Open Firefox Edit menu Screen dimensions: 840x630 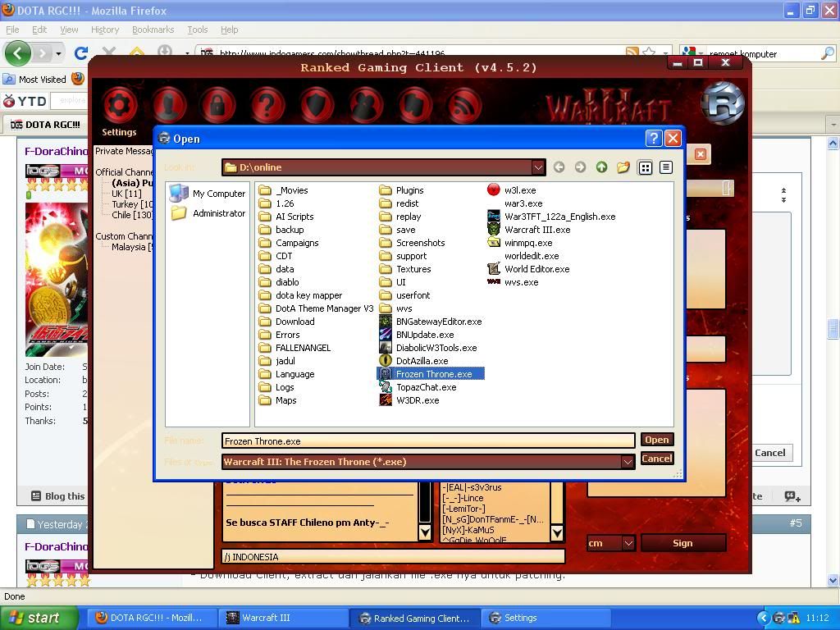[39, 30]
